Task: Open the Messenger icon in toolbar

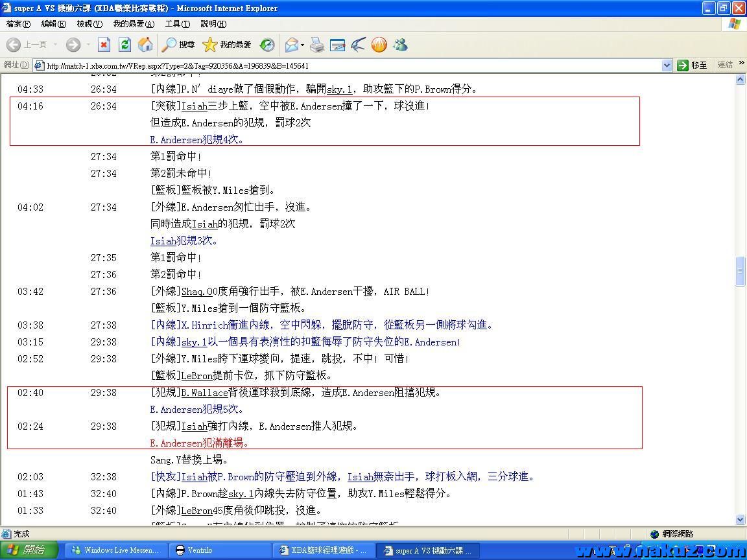Action: click(400, 44)
